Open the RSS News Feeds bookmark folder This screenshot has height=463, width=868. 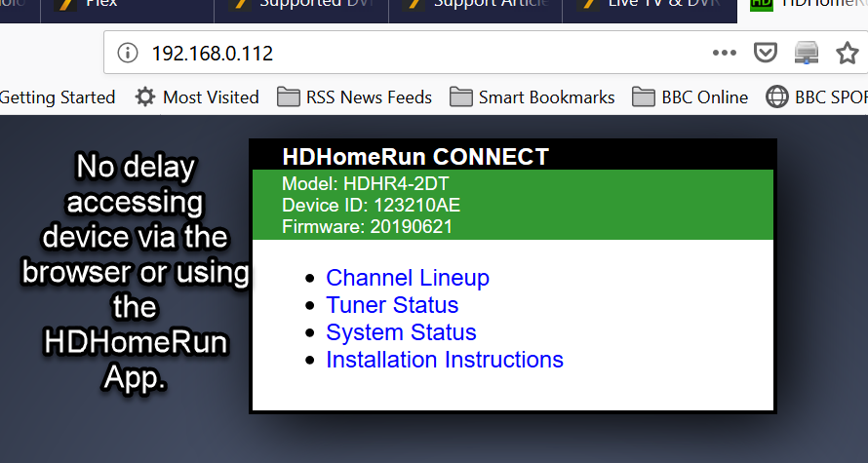click(x=354, y=97)
